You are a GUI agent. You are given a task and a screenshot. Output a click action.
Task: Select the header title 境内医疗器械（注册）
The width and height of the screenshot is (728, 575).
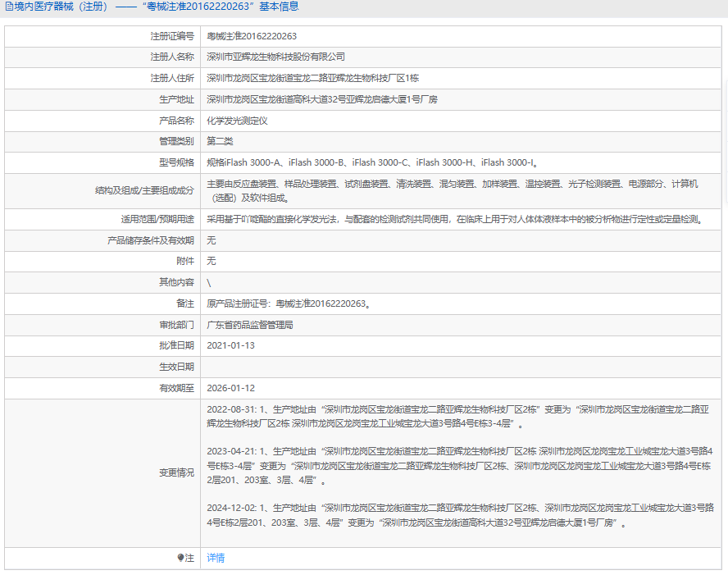61,7
